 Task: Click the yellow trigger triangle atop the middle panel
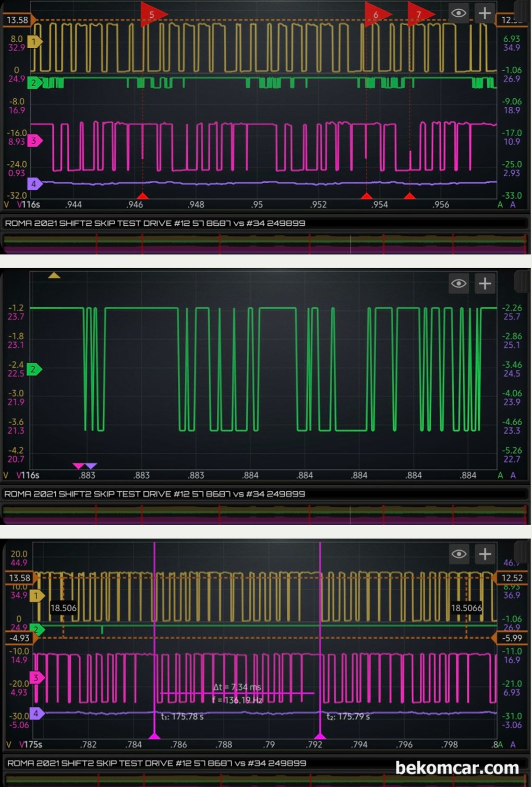tap(54, 275)
